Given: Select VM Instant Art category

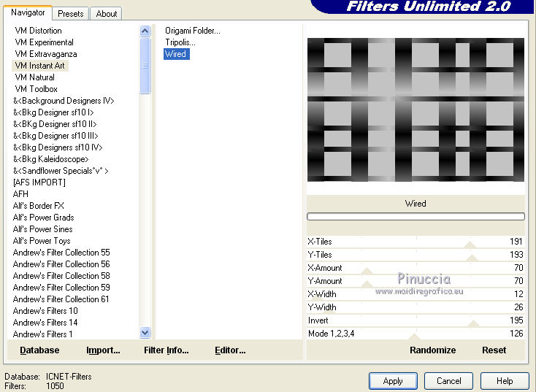Looking at the screenshot, I should 40,66.
